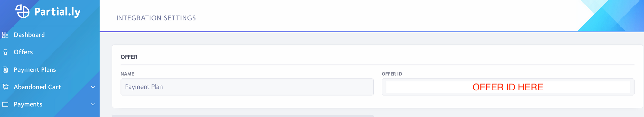
Task: Click the Payment Plans document icon
Action: click(x=5, y=69)
